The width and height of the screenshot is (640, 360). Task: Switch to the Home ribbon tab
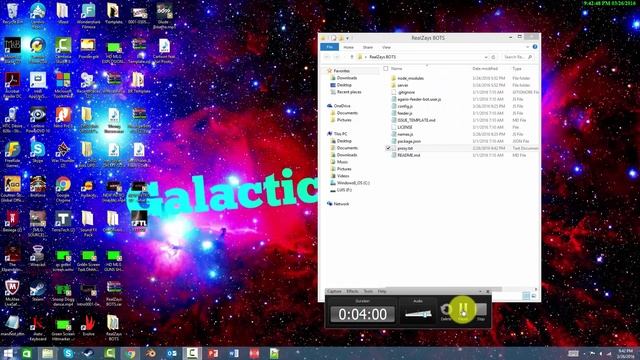[348, 47]
